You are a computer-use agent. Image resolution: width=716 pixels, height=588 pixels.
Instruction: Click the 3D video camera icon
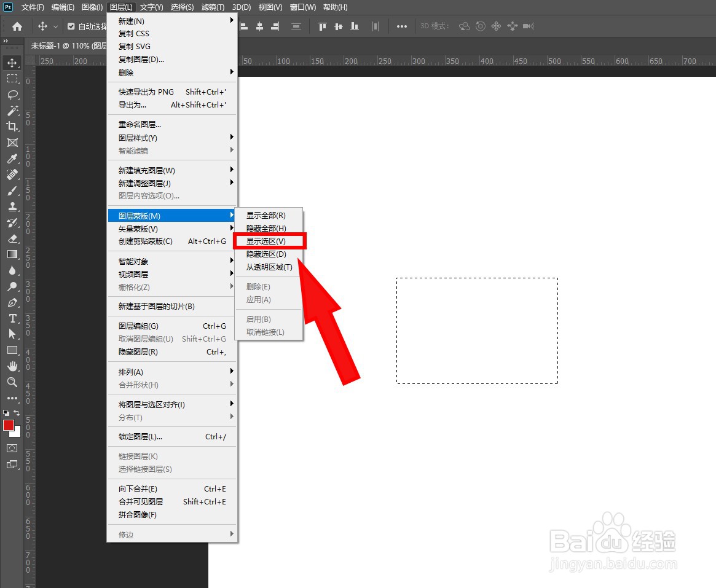(529, 26)
